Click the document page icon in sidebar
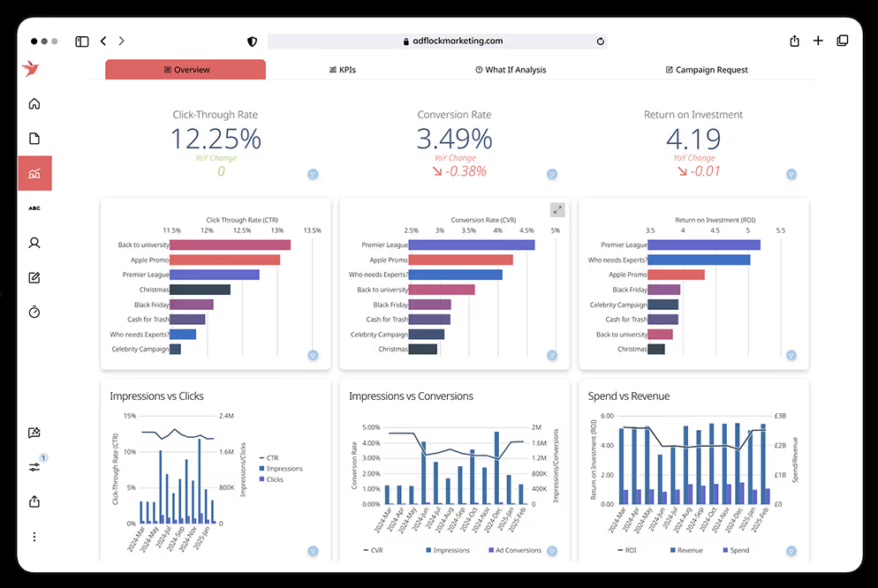878x588 pixels. pyautogui.click(x=34, y=139)
